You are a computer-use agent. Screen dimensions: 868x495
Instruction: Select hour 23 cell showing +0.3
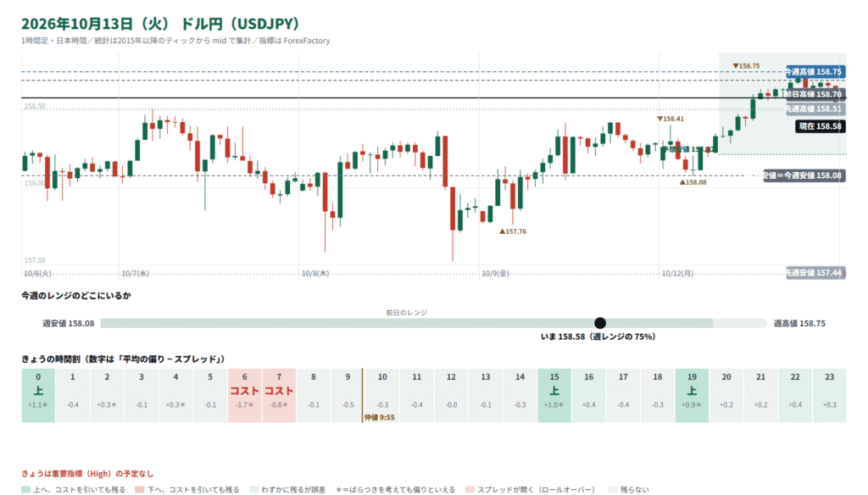(829, 395)
